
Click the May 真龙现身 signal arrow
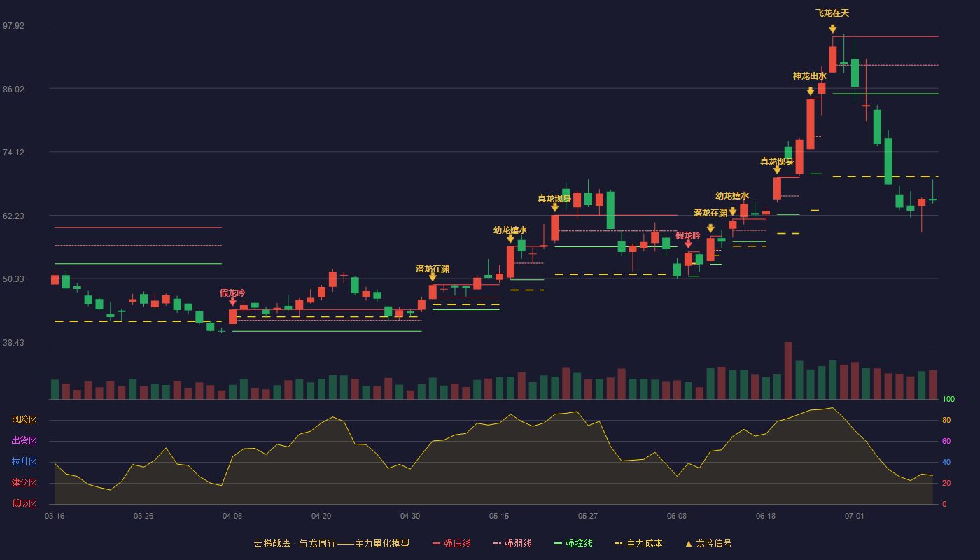[554, 206]
